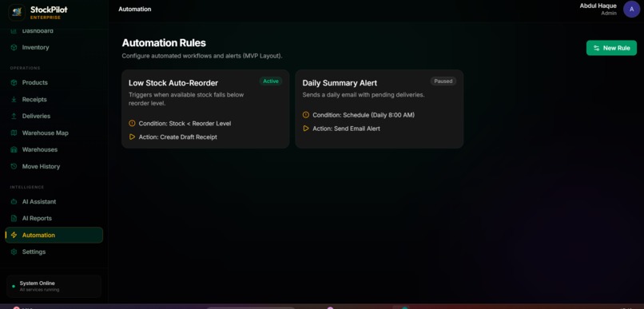This screenshot has width=644, height=309.
Task: Click 'Action: Create Draft Receipt' text
Action: 178,137
